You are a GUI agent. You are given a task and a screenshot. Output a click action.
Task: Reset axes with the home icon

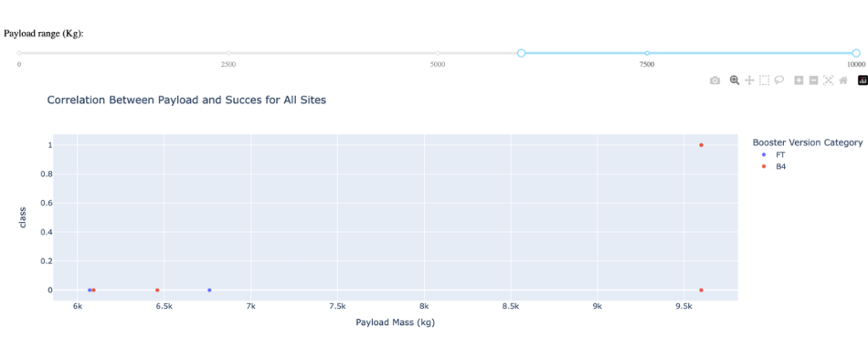[x=843, y=80]
